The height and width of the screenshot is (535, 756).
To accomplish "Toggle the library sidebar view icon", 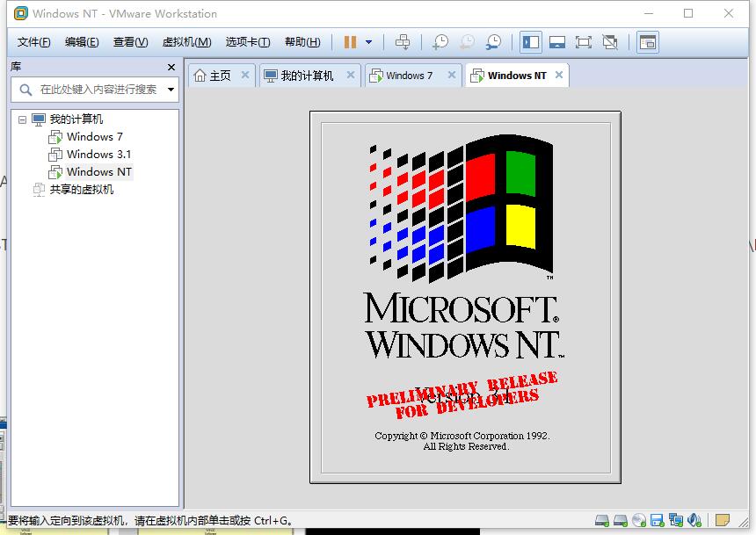I will pos(531,42).
